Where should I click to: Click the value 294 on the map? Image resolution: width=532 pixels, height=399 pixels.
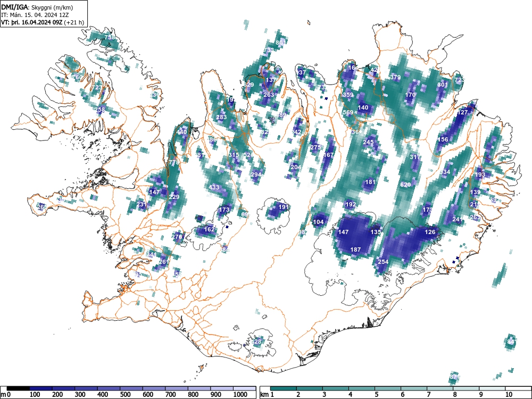click(256, 174)
